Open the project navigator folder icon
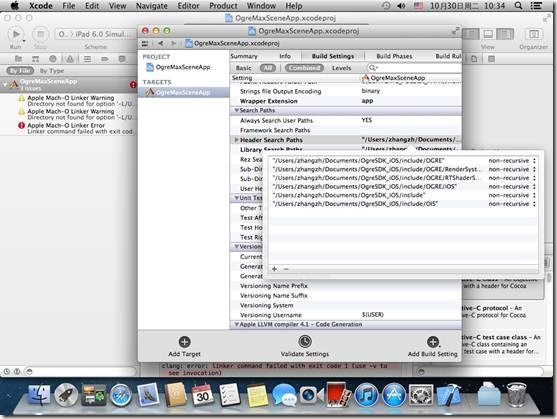The height and width of the screenshot is (419, 557). click(18, 59)
